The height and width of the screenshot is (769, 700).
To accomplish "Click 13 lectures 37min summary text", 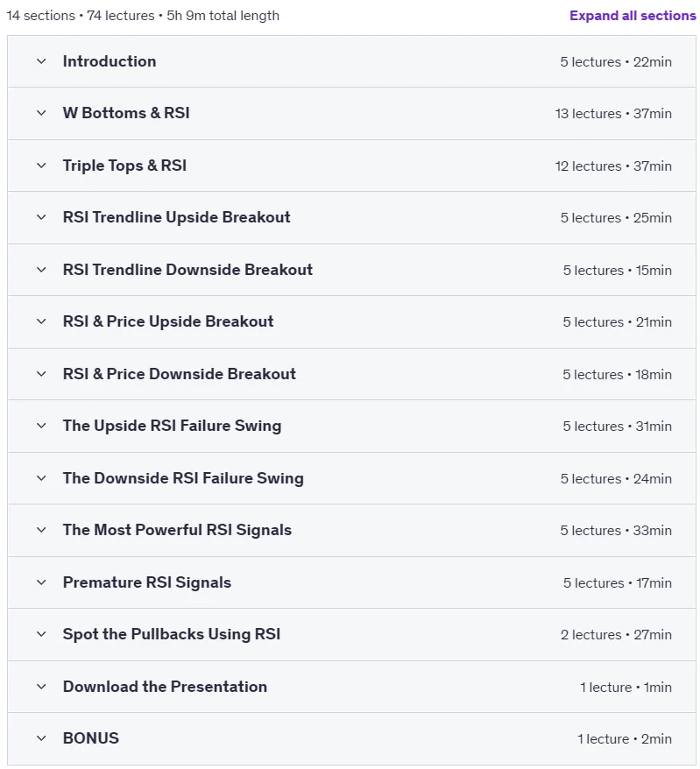I will tap(613, 114).
